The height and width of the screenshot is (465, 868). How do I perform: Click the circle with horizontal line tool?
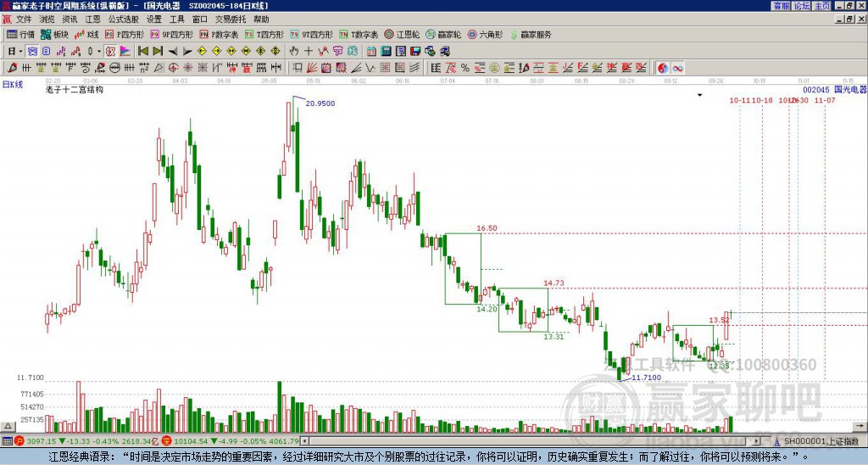click(x=114, y=68)
